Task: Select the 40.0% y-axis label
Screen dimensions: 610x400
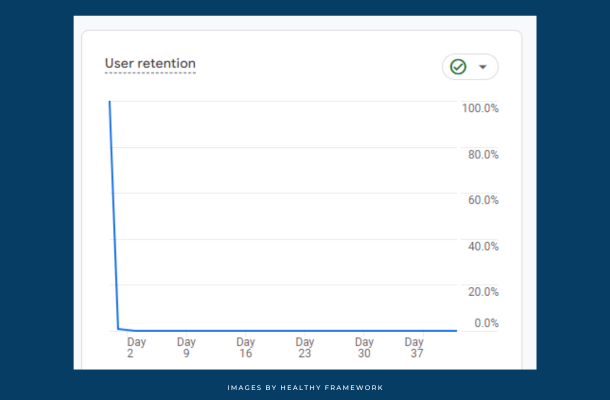Action: 483,246
